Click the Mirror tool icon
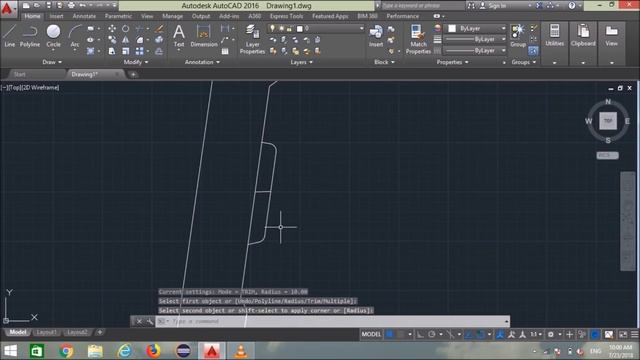The image size is (640, 360). tap(126, 40)
